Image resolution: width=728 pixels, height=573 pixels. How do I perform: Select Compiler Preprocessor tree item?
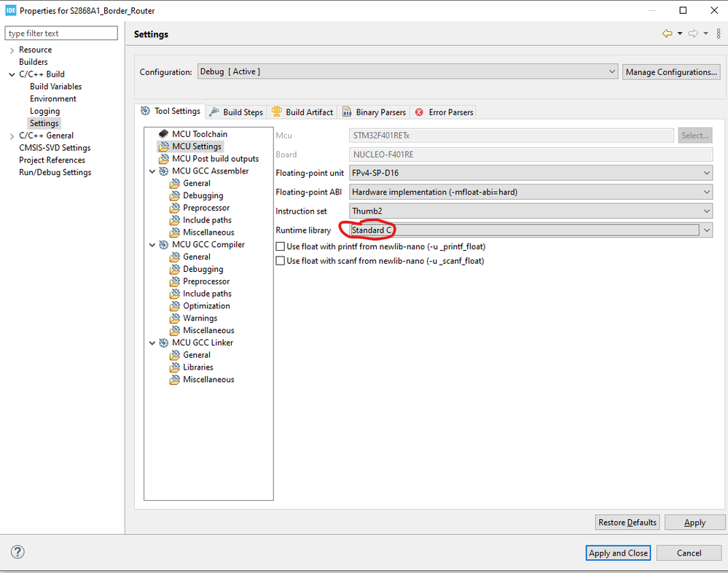click(x=206, y=281)
